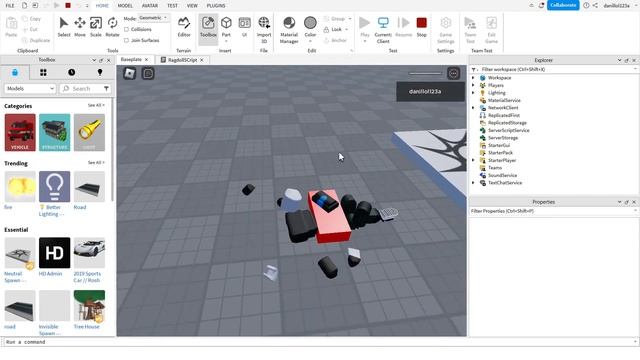Open the FILE menu
The width and height of the screenshot is (640, 360).
(x=10, y=6)
